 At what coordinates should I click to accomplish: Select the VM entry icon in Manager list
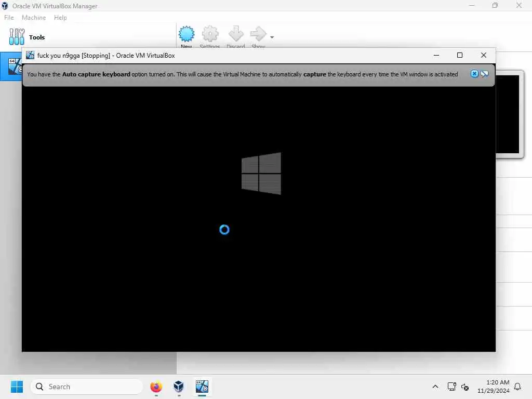15,66
